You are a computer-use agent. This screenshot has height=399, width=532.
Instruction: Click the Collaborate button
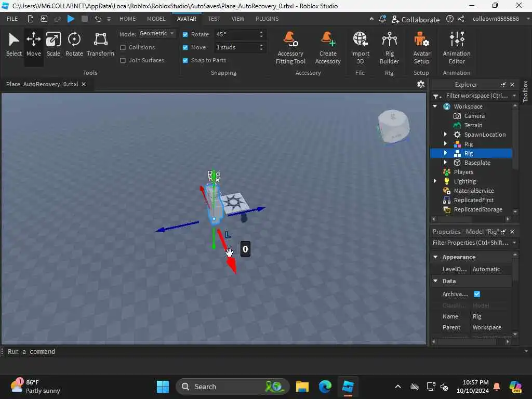point(416,19)
